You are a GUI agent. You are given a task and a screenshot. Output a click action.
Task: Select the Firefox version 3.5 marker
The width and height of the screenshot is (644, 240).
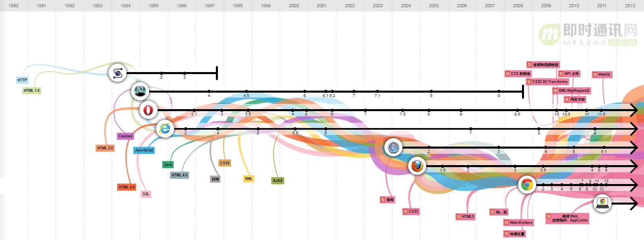(x=543, y=166)
